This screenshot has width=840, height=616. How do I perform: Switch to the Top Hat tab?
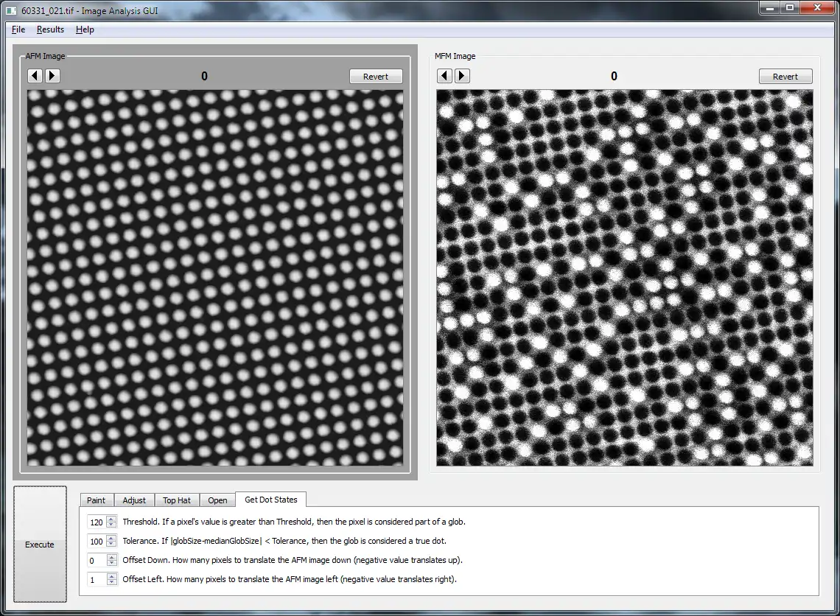click(x=177, y=500)
